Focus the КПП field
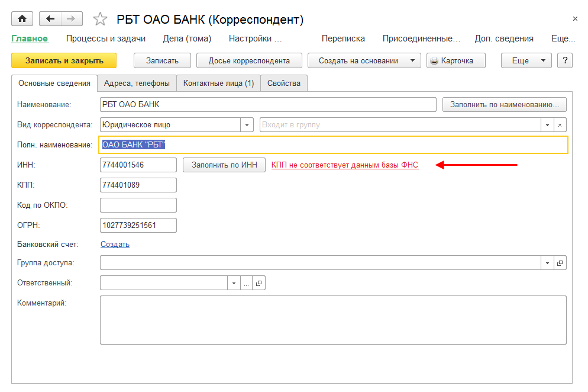This screenshot has width=588, height=392. 138,185
